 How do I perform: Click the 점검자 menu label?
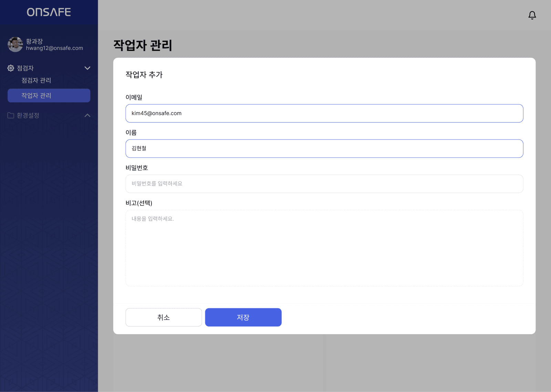tap(25, 68)
